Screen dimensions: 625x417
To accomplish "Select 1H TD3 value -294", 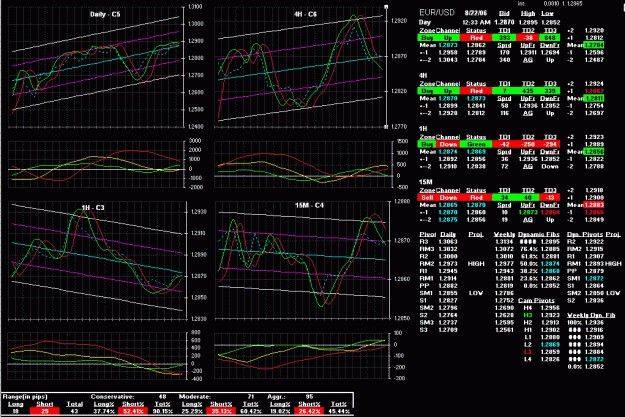I will pos(550,144).
